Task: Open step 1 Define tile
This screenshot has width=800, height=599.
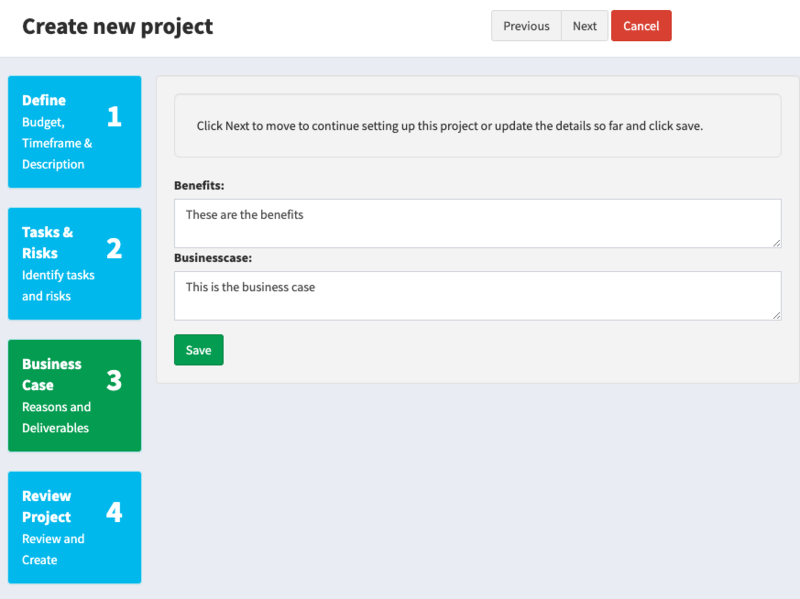Action: [x=74, y=132]
